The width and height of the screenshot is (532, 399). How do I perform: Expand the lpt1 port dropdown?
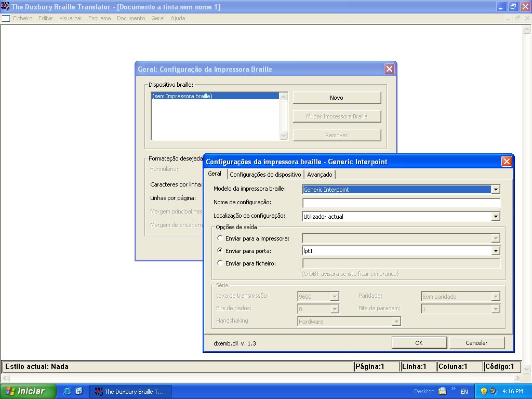pos(496,251)
